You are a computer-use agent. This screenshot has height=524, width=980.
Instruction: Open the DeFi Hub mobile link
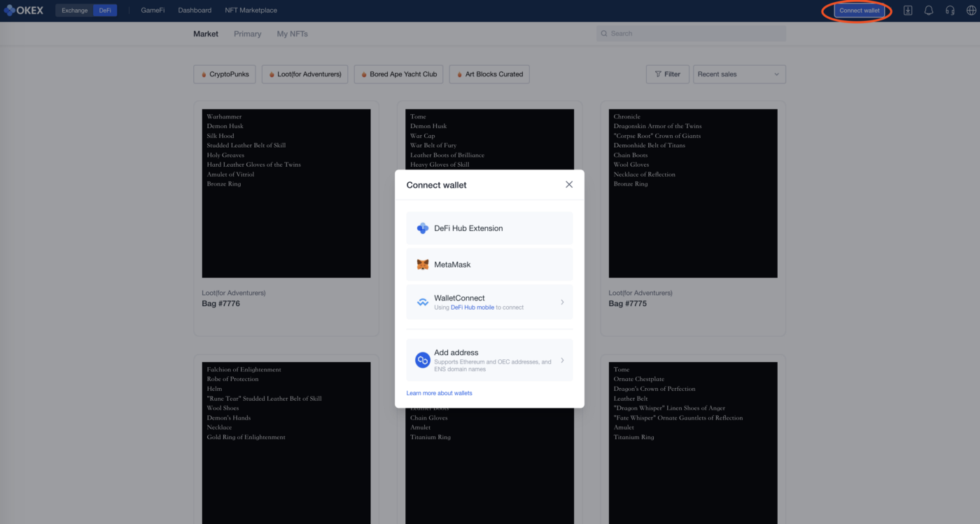click(x=472, y=308)
